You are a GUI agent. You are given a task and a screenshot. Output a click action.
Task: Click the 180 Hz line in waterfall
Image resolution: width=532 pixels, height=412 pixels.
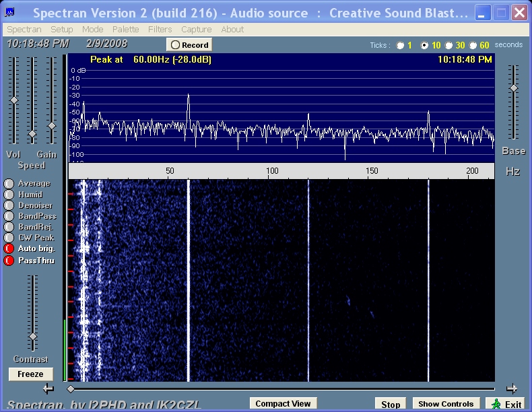click(428, 281)
